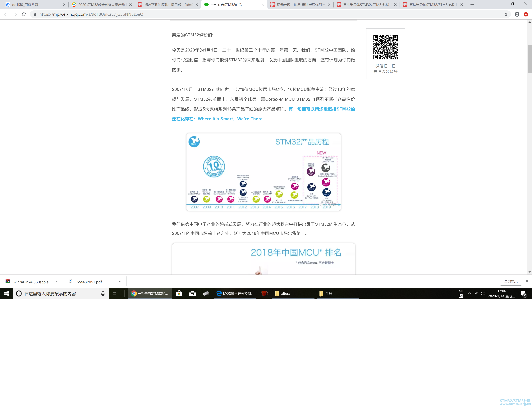Expand options for winrar-x64-580scp download
Image resolution: width=532 pixels, height=407 pixels.
click(57, 282)
